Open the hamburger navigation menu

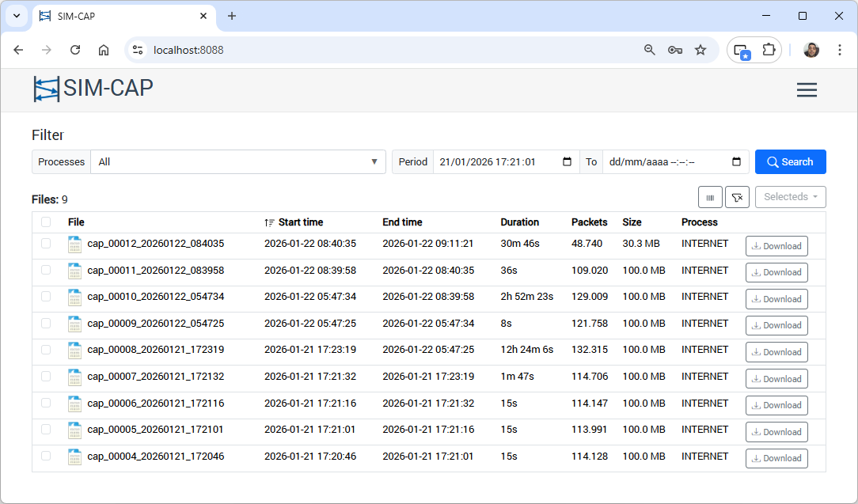807,90
